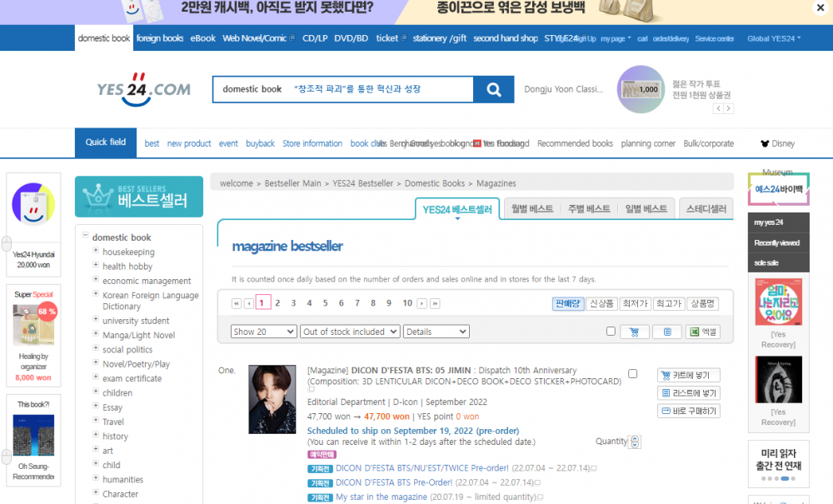The height and width of the screenshot is (504, 833).
Task: Open the CD/LP top menu
Action: 315,38
